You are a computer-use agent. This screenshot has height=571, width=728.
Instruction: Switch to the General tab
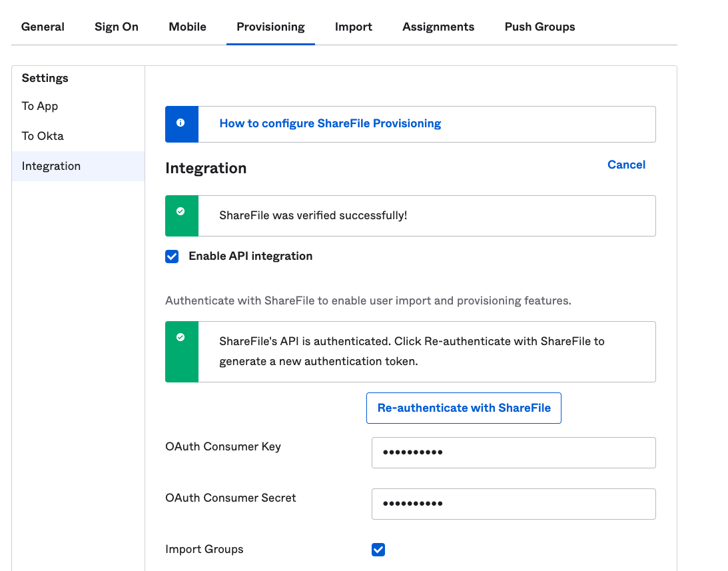43,27
